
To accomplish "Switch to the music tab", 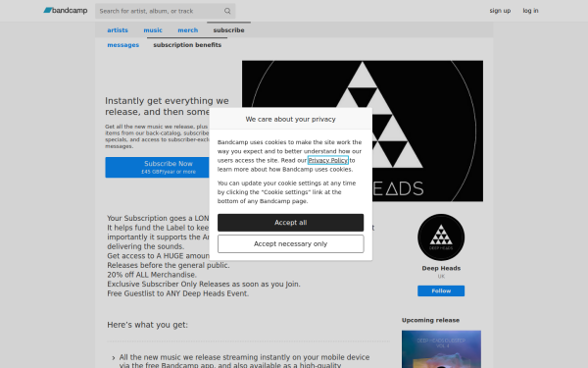I will coord(153,30).
